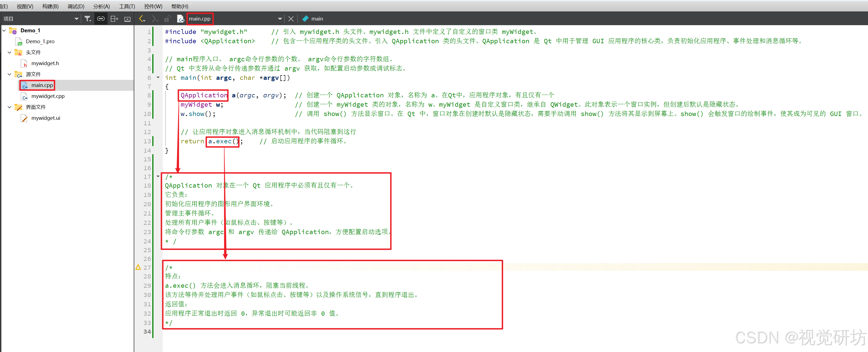Open the 项目 view selector dropdown
The height and width of the screenshot is (352, 868).
click(76, 19)
